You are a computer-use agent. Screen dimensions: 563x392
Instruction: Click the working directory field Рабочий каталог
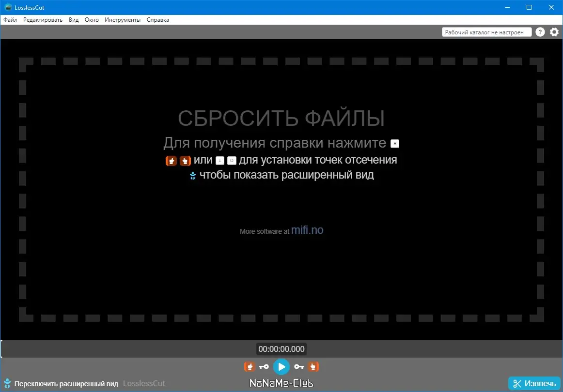486,31
